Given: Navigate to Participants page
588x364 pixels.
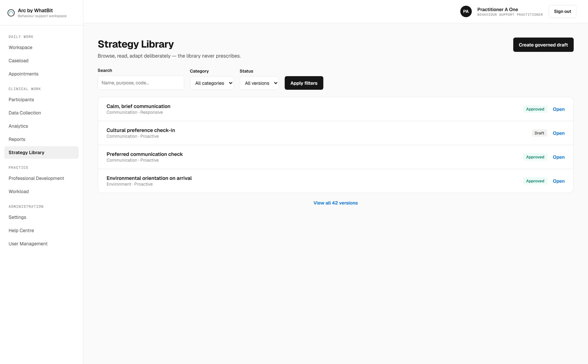Looking at the screenshot, I should (x=41, y=100).
